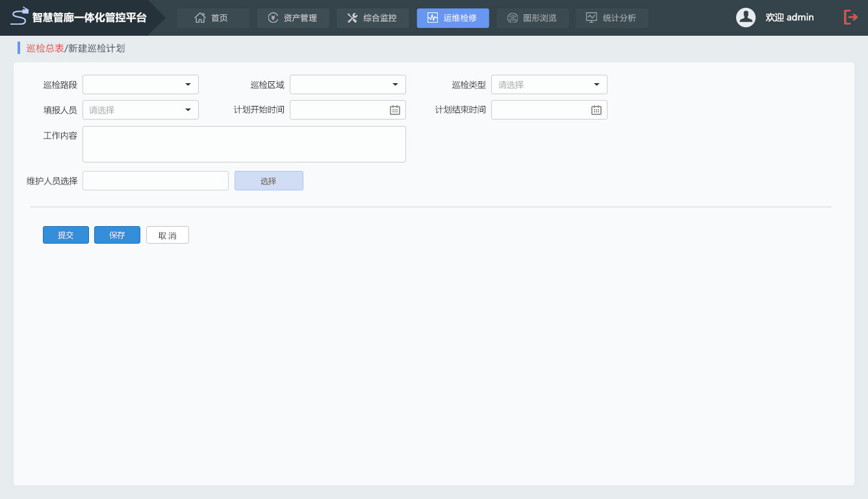The height and width of the screenshot is (499, 868).
Task: Focus the 工作内容 text area
Action: coord(244,144)
